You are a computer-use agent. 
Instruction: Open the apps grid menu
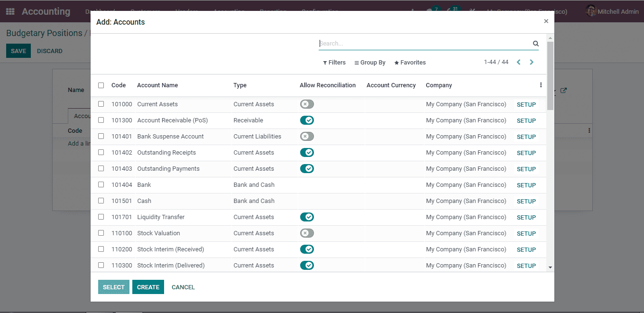(10, 11)
